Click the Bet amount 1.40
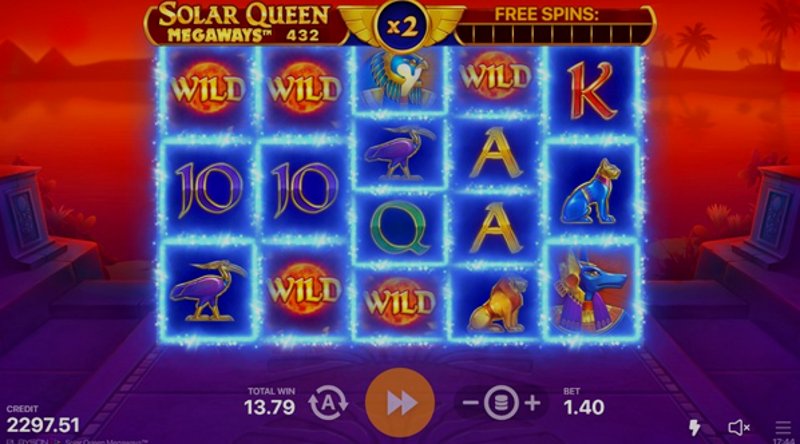 coord(584,407)
